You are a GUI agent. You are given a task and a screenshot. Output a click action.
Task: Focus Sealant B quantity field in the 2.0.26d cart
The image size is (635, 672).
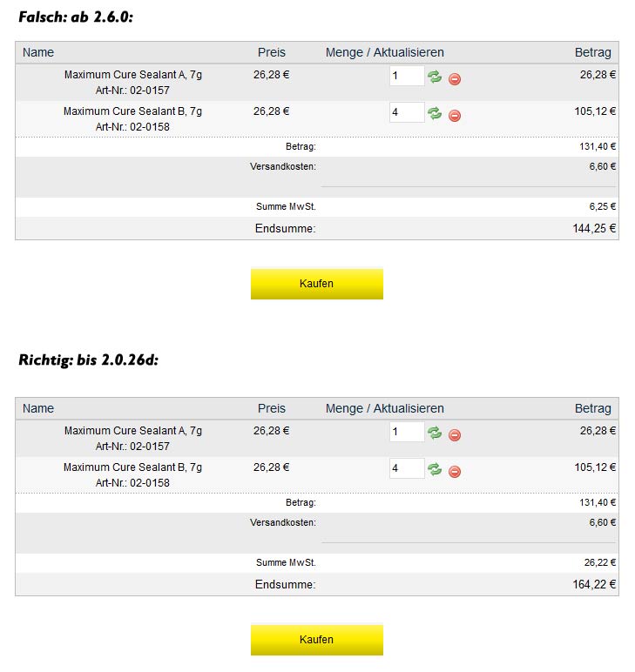coord(406,468)
